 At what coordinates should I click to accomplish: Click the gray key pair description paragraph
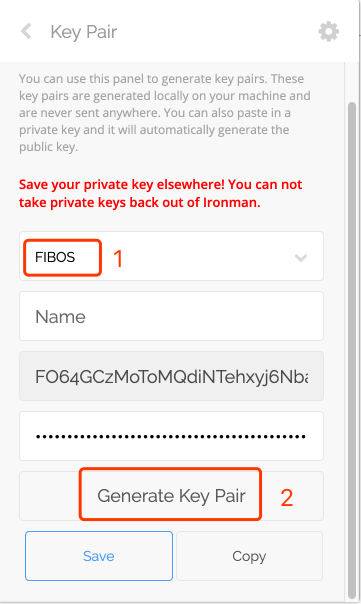click(x=165, y=112)
